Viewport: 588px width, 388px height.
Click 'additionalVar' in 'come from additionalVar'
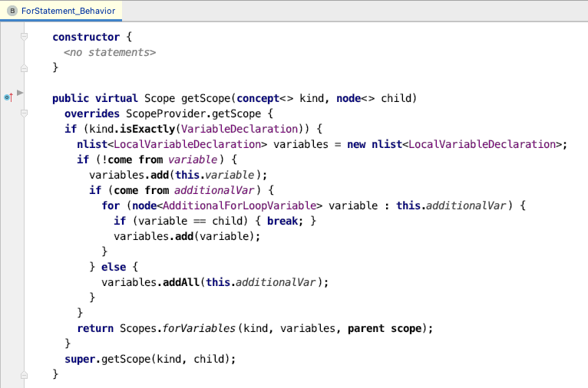[x=214, y=190]
